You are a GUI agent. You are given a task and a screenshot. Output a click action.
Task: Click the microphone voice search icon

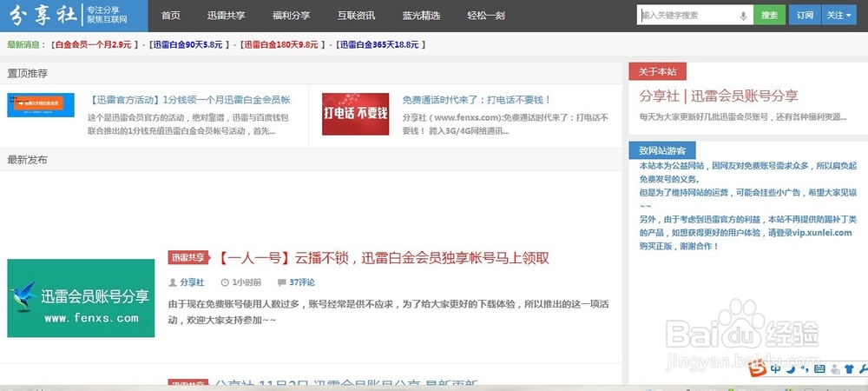pyautogui.click(x=744, y=16)
